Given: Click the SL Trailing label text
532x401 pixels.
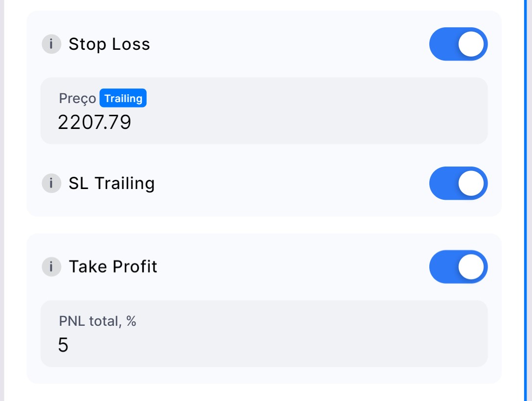Looking at the screenshot, I should [111, 183].
